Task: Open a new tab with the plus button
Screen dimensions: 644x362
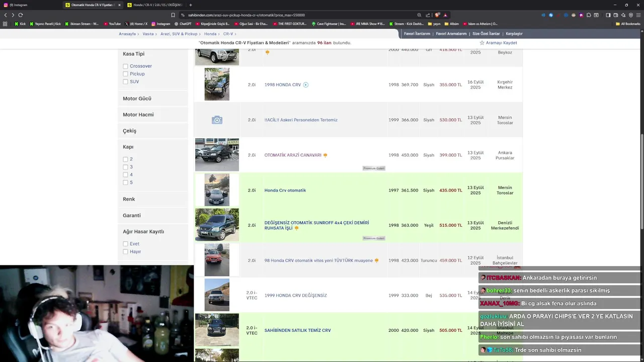Action: pyautogui.click(x=190, y=5)
